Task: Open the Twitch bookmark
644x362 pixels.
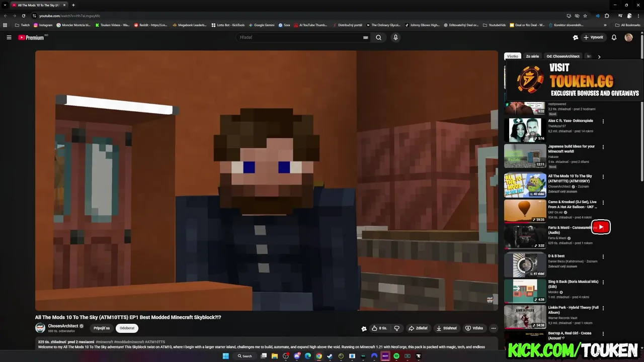Action: point(22,25)
